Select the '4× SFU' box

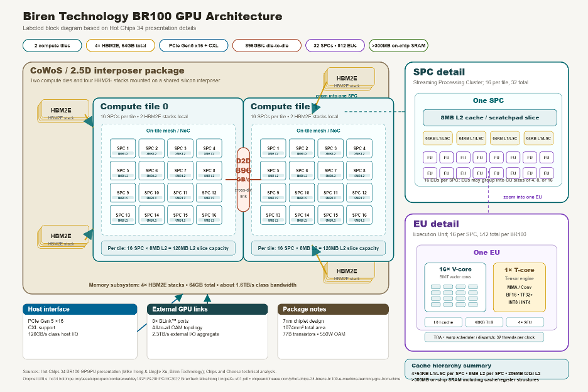click(x=525, y=322)
